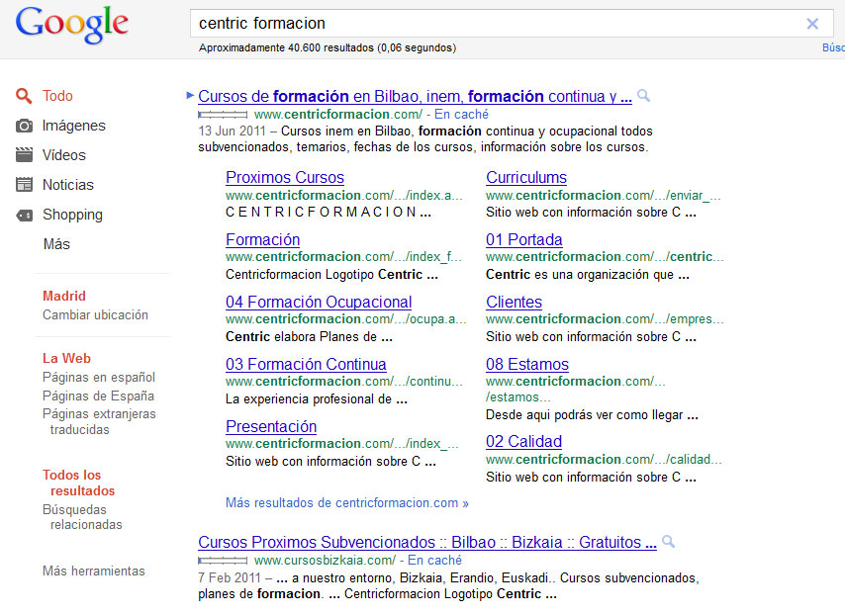Click the Madrid location label
The width and height of the screenshot is (845, 616).
pyautogui.click(x=64, y=297)
